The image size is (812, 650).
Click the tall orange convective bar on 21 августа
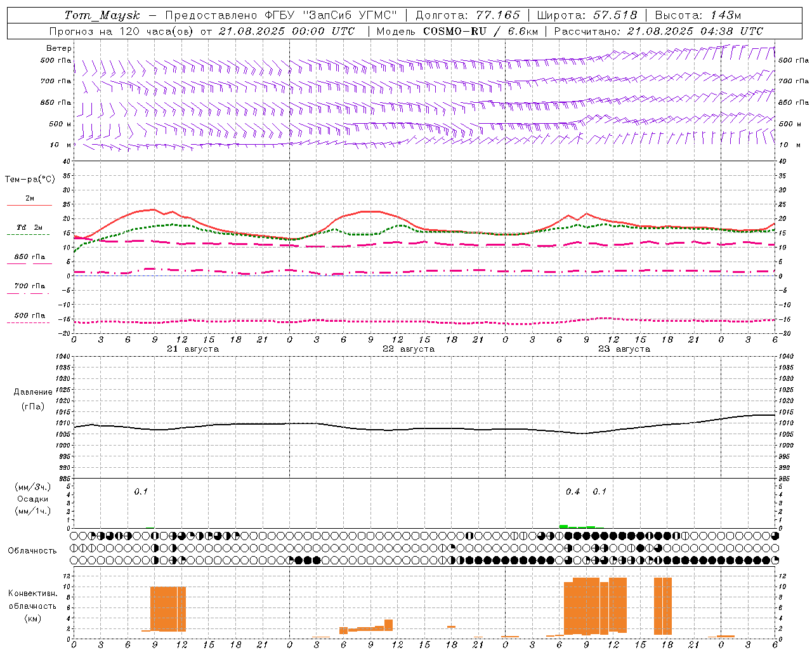(x=168, y=609)
